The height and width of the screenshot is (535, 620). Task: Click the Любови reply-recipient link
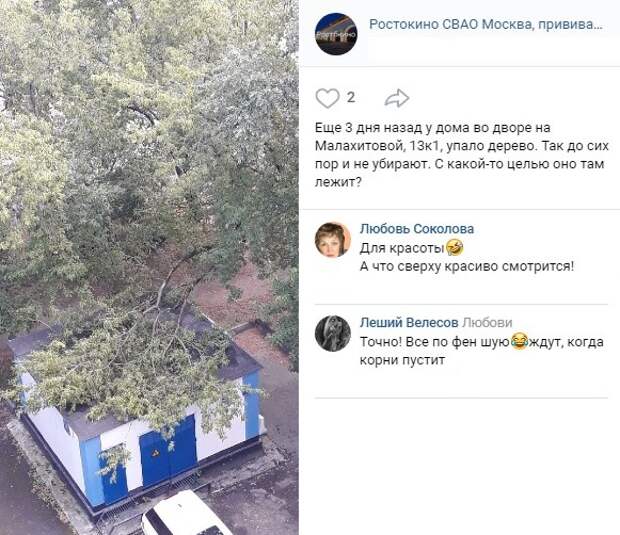(487, 323)
